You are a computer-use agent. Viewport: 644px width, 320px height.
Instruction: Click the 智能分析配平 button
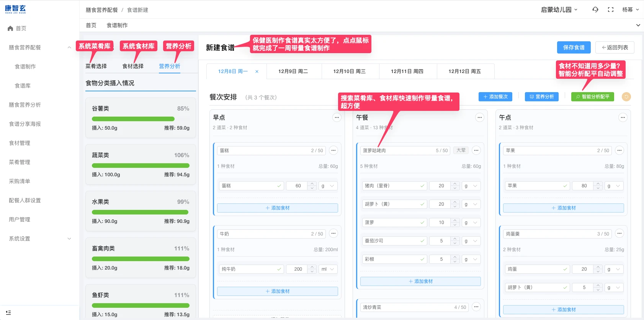click(x=592, y=97)
